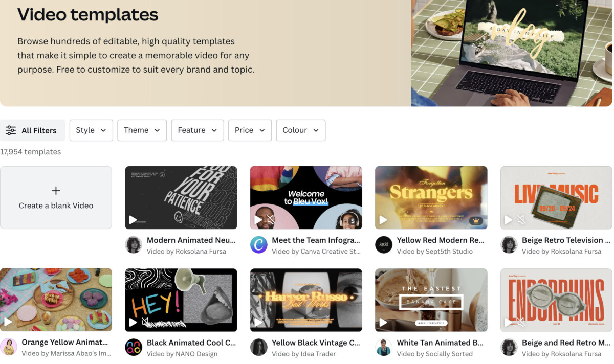Click the plus icon for blank video
The height and width of the screenshot is (364, 614).
56,191
